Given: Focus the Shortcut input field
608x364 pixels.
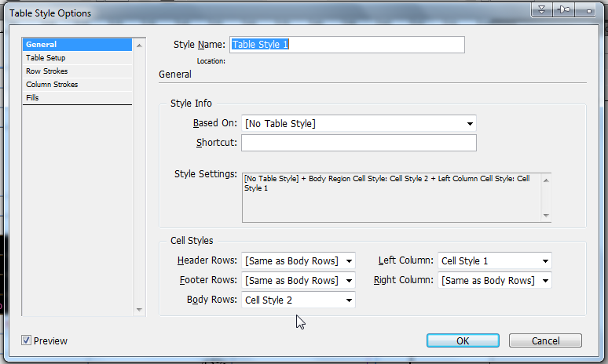Looking at the screenshot, I should 358,143.
